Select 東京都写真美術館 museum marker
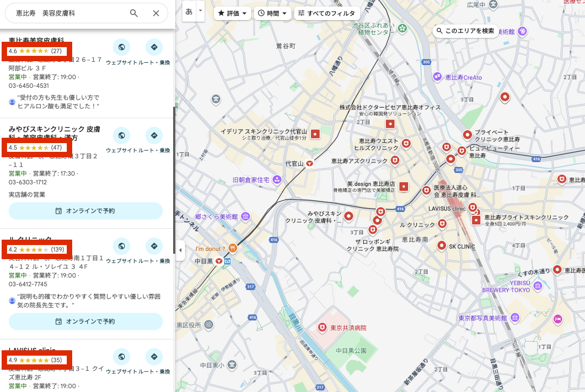 [515, 318]
